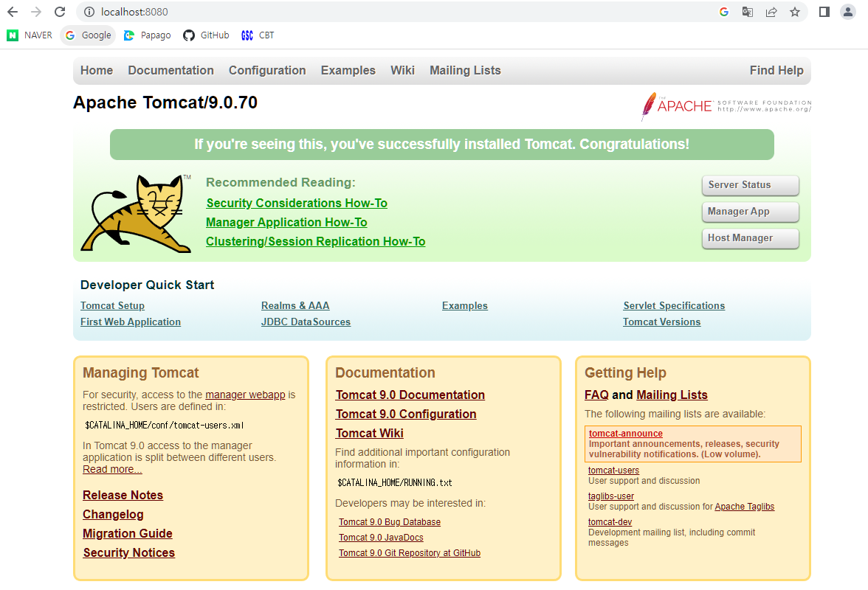The image size is (868, 590).
Task: Open the manager webapp link
Action: point(245,395)
